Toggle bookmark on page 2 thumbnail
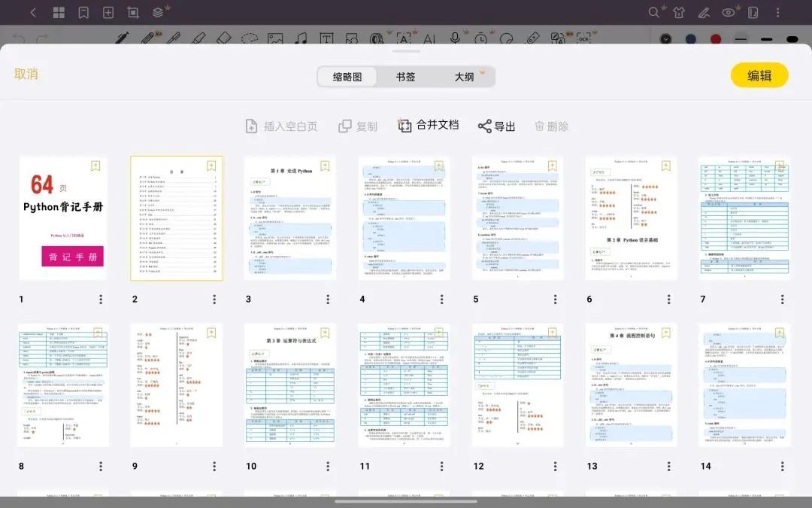Screen dimensions: 812x508 click(x=211, y=166)
